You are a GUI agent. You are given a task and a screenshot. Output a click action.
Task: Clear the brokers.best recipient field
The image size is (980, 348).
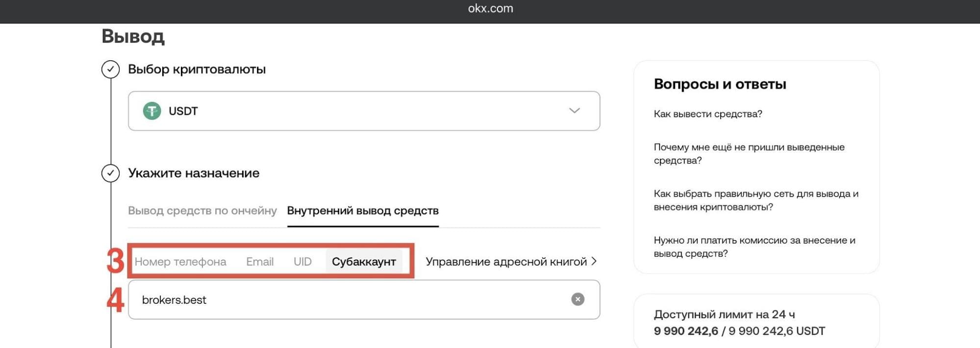click(578, 299)
